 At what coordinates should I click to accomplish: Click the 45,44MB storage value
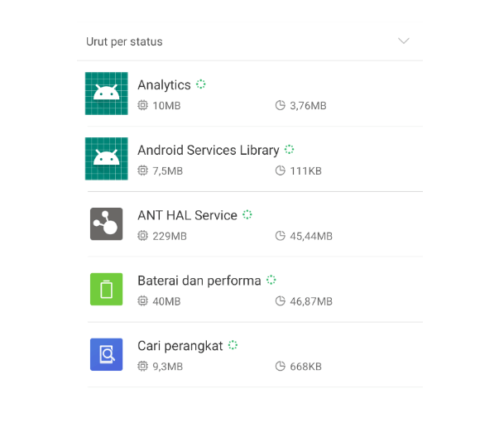coord(311,236)
